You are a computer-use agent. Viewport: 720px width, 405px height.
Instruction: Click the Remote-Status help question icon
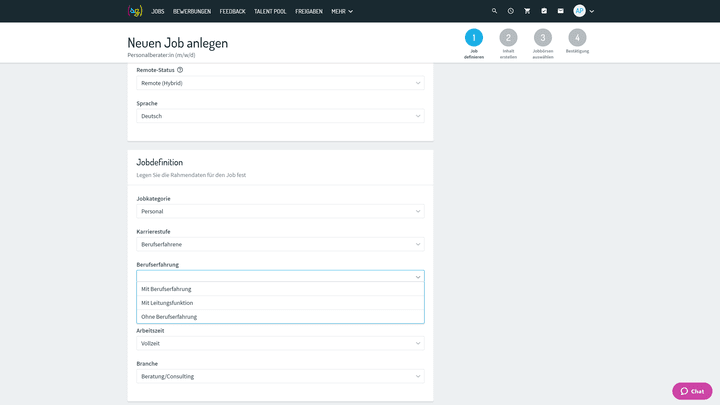pyautogui.click(x=180, y=70)
